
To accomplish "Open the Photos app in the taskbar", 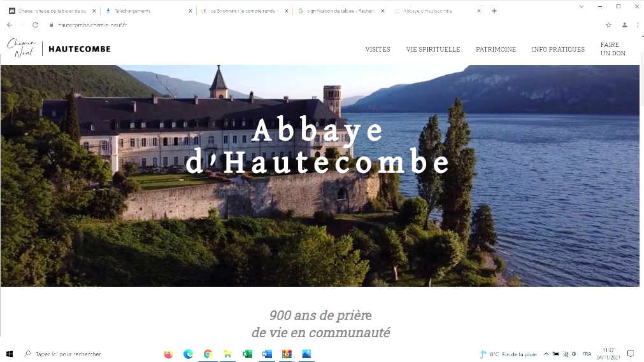I will pyautogui.click(x=306, y=354).
